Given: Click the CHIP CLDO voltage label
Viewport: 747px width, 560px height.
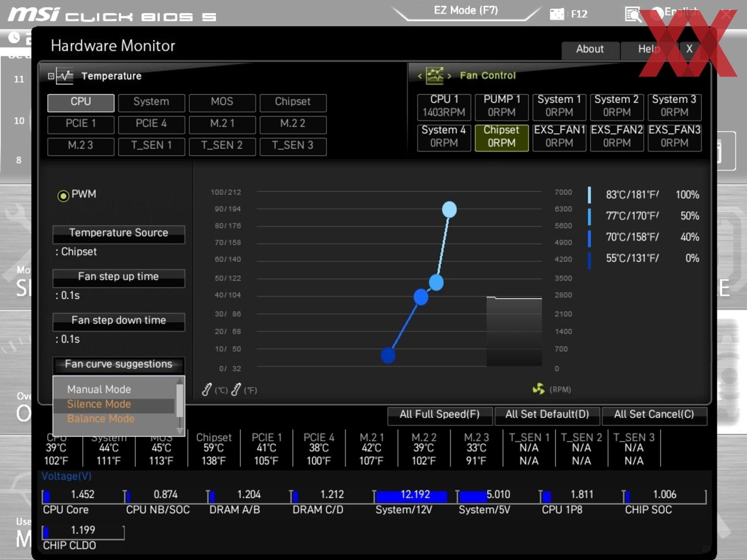Looking at the screenshot, I should [x=69, y=546].
